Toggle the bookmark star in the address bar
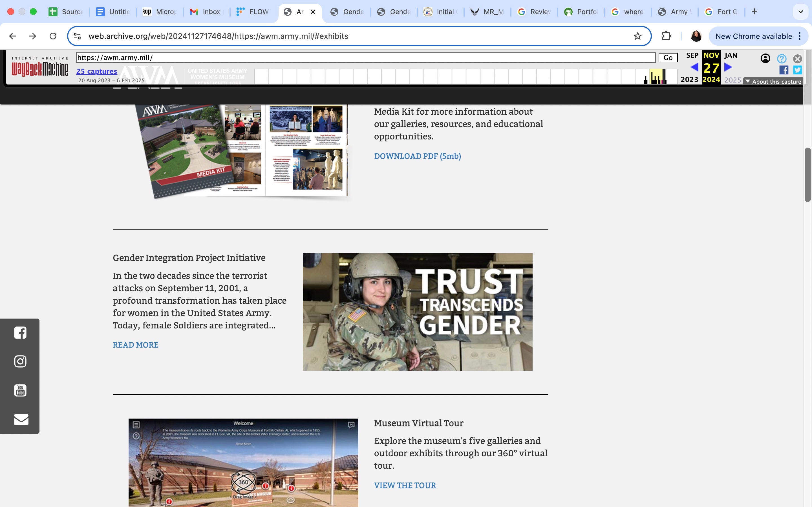Viewport: 812px width, 507px height. pos(637,36)
